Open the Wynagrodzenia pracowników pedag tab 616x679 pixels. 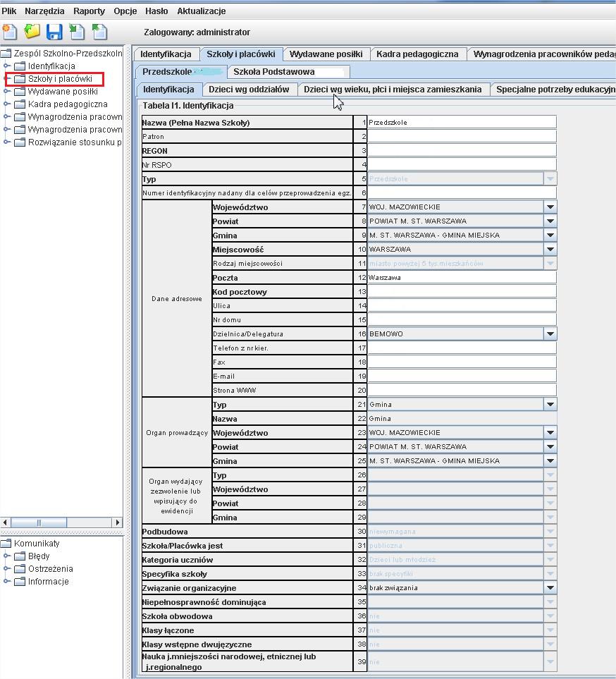point(542,54)
